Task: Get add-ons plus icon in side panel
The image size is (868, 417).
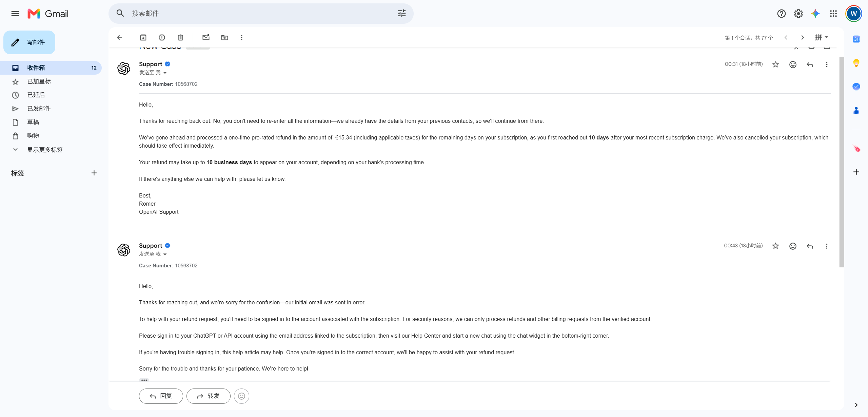Action: pos(856,172)
